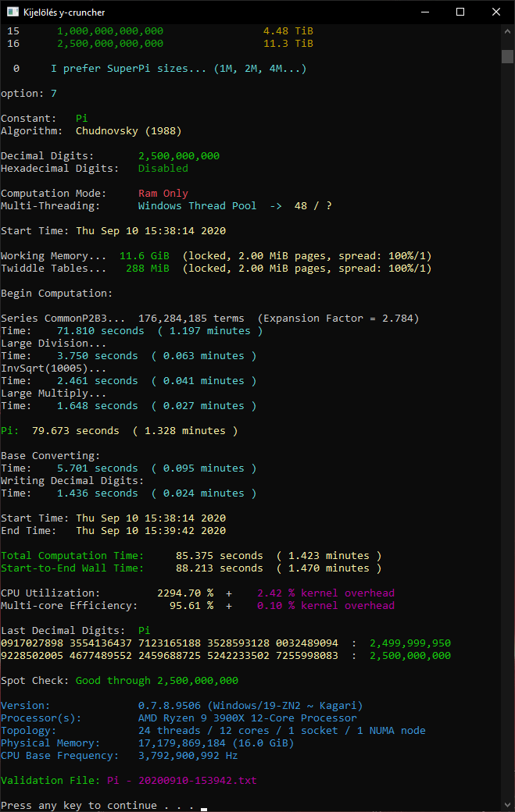Click the '176,284,185 terms' text

[x=191, y=318]
